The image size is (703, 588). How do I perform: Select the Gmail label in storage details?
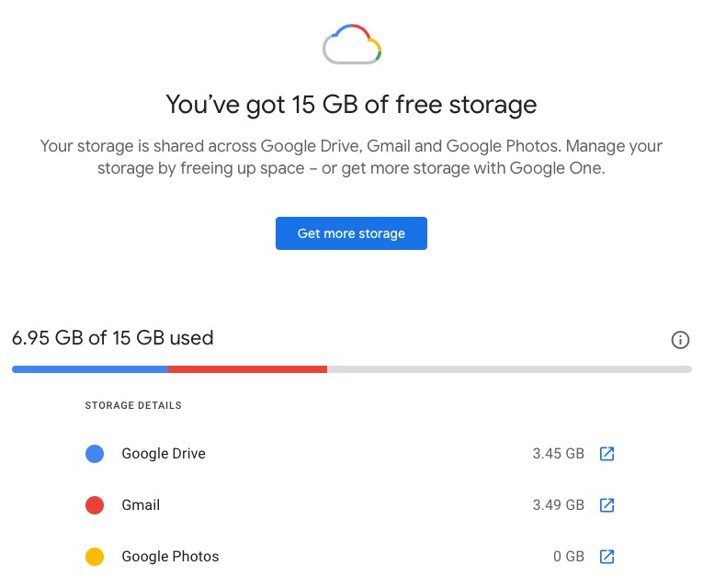[141, 505]
